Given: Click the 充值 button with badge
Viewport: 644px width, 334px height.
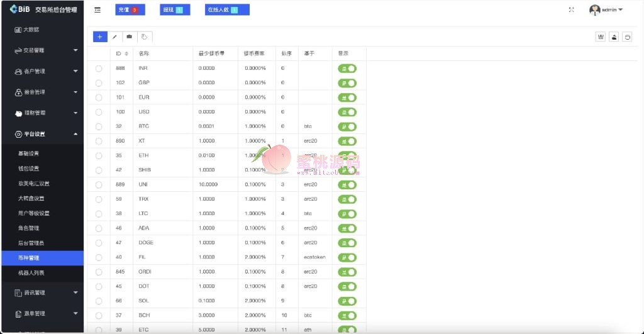Looking at the screenshot, I should [x=130, y=10].
